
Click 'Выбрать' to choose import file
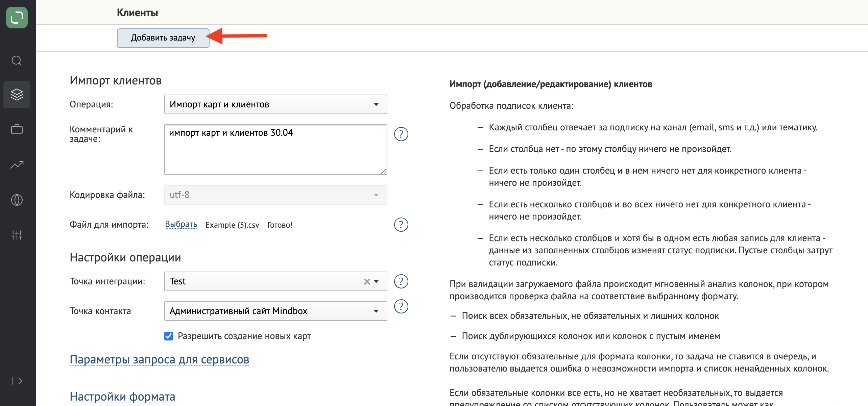(x=181, y=224)
